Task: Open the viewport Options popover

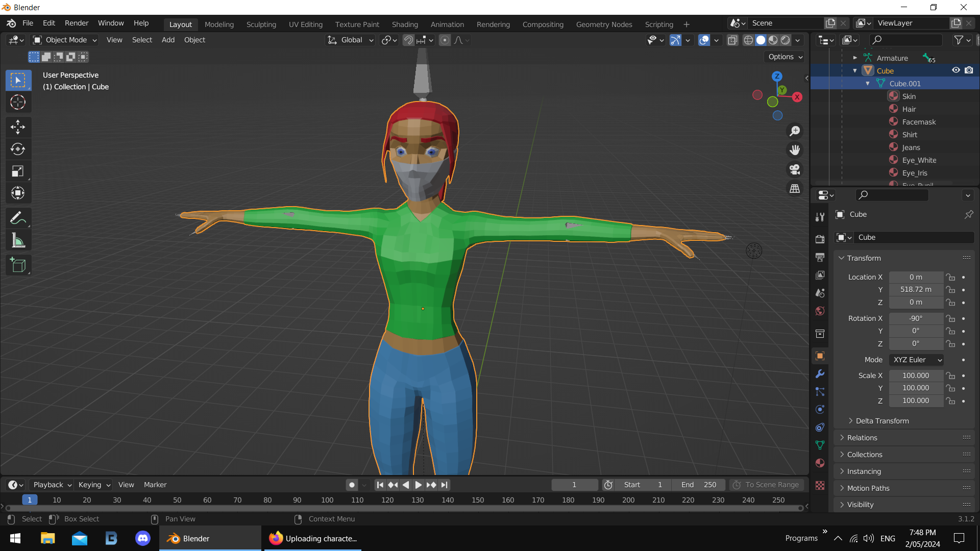Action: [x=784, y=57]
